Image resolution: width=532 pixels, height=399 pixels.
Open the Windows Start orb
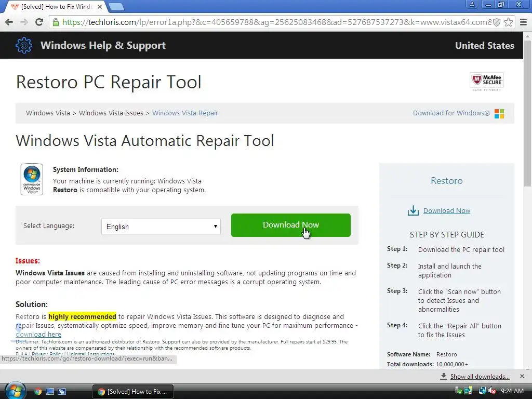click(x=15, y=391)
